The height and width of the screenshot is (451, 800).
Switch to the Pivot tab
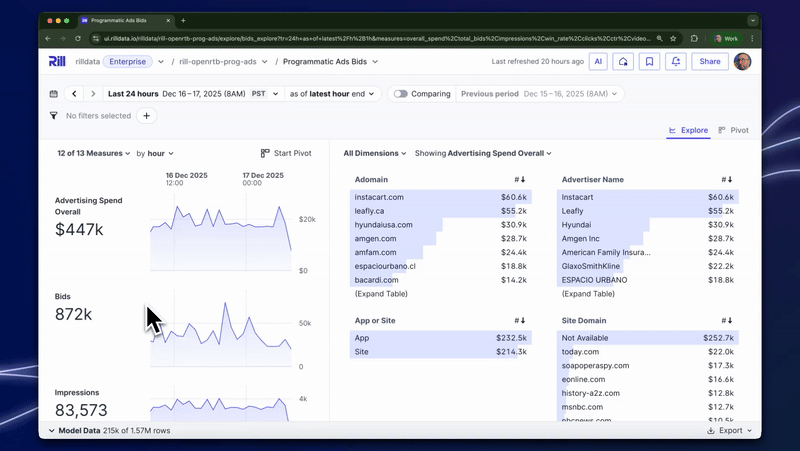pos(733,130)
